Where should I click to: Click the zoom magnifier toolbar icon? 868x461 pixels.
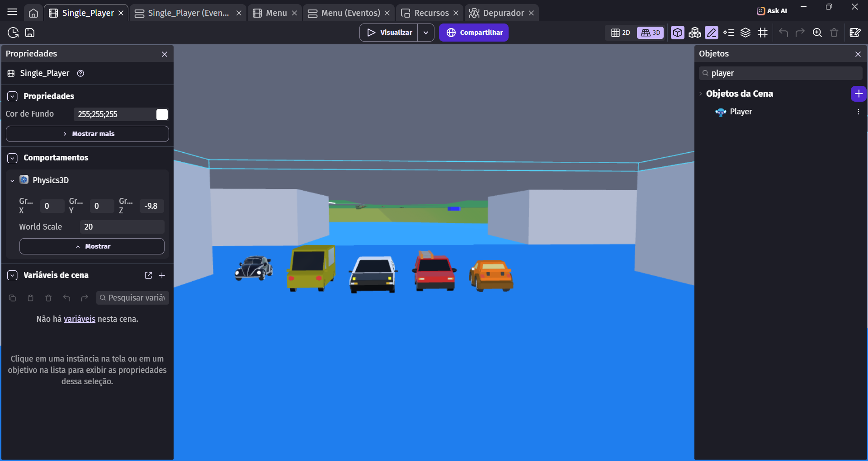tap(817, 33)
